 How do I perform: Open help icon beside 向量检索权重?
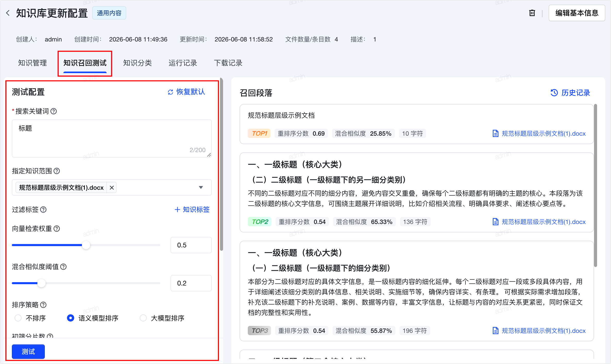[57, 229]
